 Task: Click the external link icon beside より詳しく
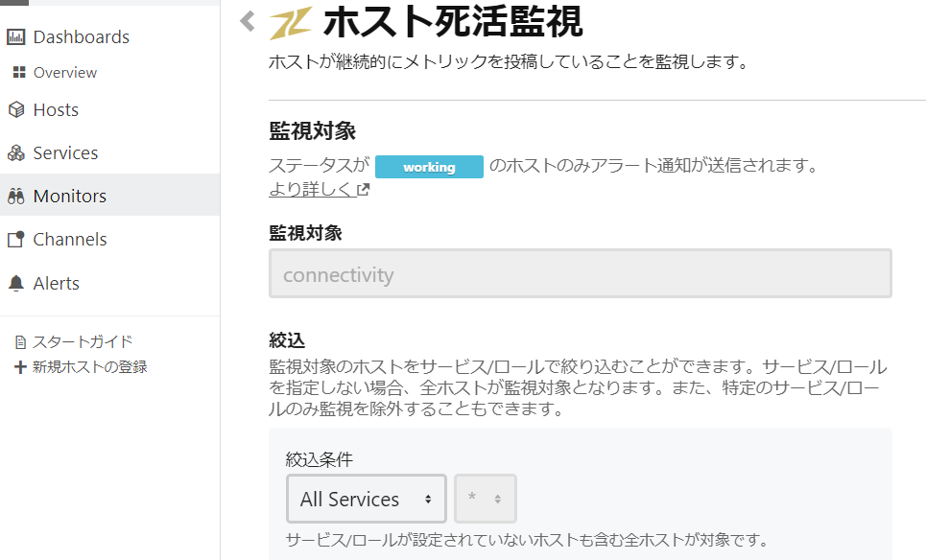pyautogui.click(x=364, y=190)
